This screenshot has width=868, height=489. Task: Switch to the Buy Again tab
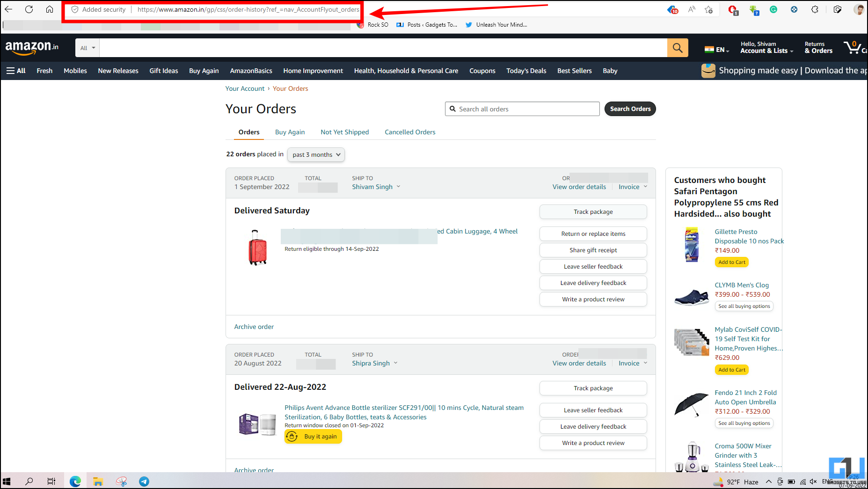290,132
